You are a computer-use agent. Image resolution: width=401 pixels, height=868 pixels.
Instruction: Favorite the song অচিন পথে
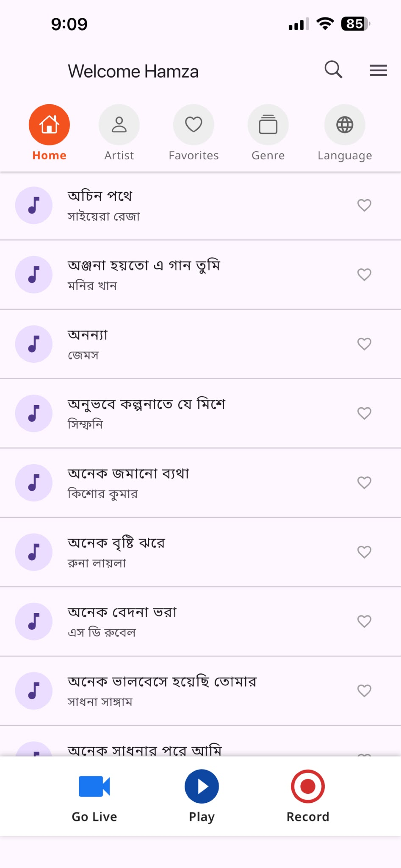pyautogui.click(x=364, y=205)
